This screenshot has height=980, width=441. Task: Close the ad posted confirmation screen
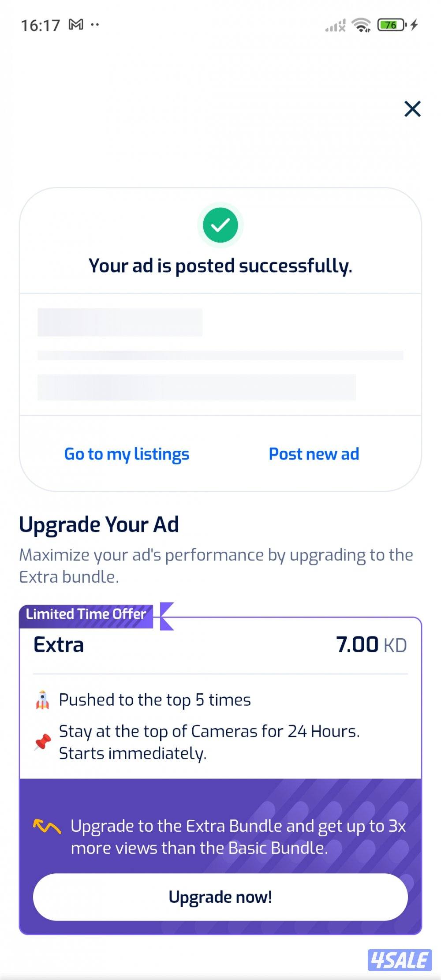(412, 109)
